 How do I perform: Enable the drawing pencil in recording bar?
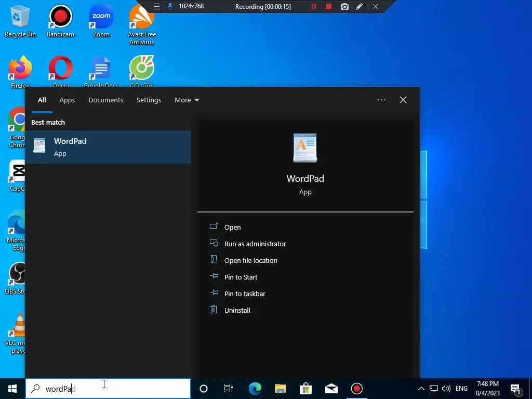360,6
